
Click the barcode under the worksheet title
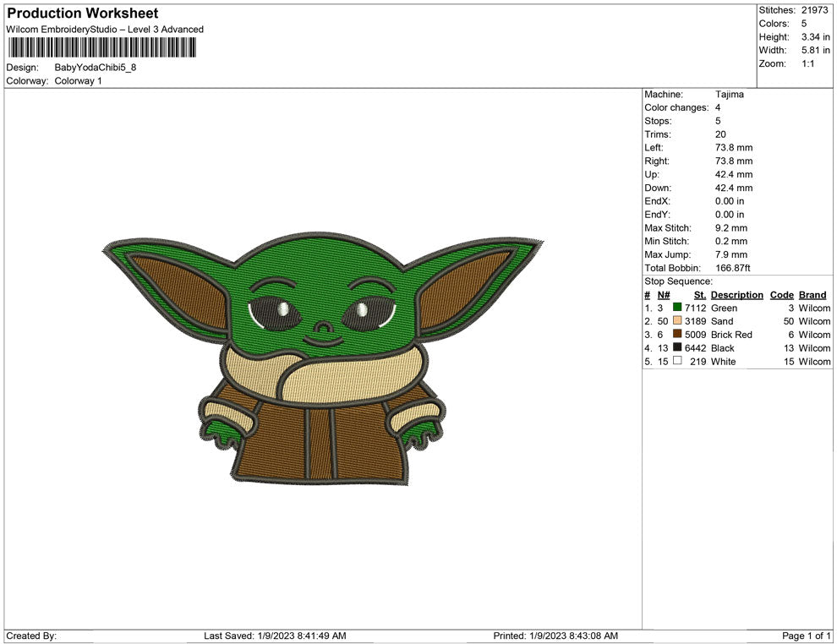pyautogui.click(x=101, y=47)
